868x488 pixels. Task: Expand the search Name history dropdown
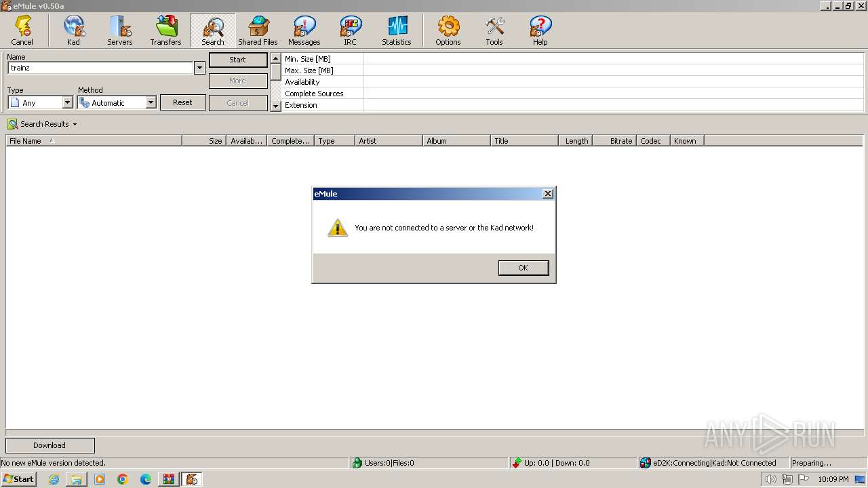coord(199,68)
